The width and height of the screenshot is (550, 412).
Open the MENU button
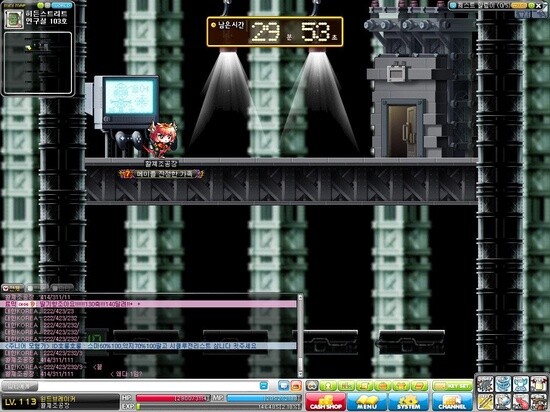tap(367, 401)
